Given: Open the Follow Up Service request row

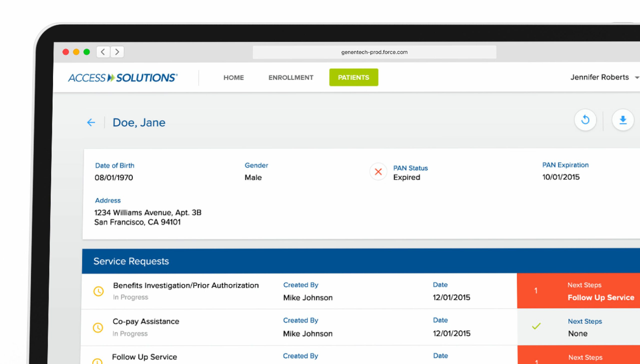Looking at the screenshot, I should [144, 357].
